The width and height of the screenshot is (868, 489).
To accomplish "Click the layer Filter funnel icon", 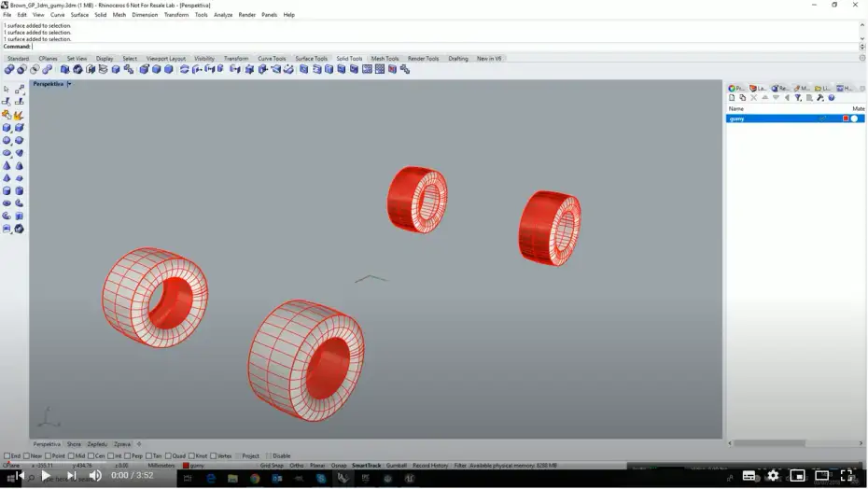I will (x=798, y=98).
